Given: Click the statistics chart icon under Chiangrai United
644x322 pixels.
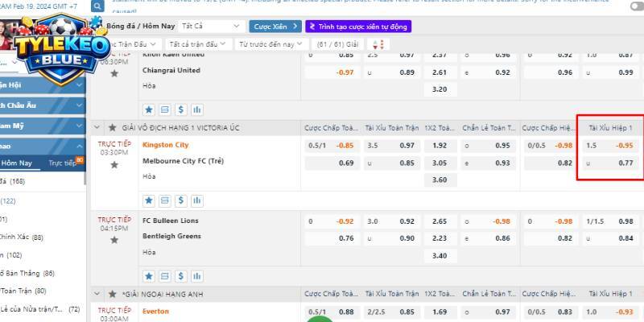Looking at the screenshot, I should pos(197,109).
